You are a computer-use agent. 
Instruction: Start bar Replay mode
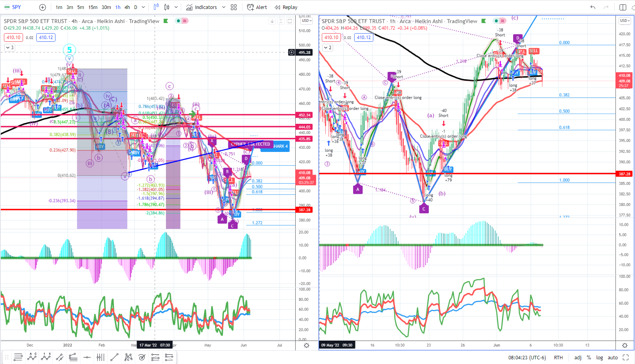(286, 7)
